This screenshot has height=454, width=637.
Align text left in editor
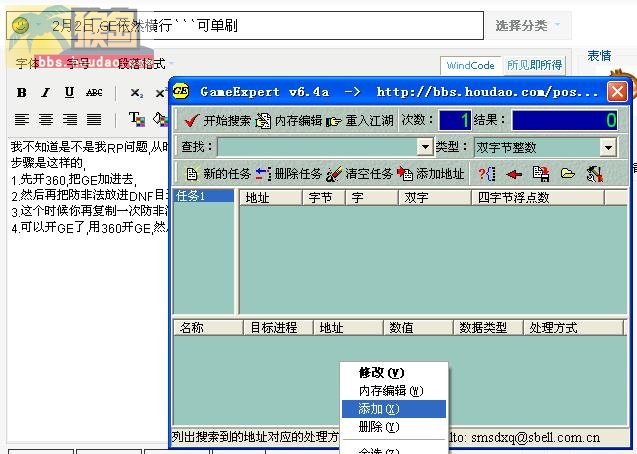coord(22,119)
